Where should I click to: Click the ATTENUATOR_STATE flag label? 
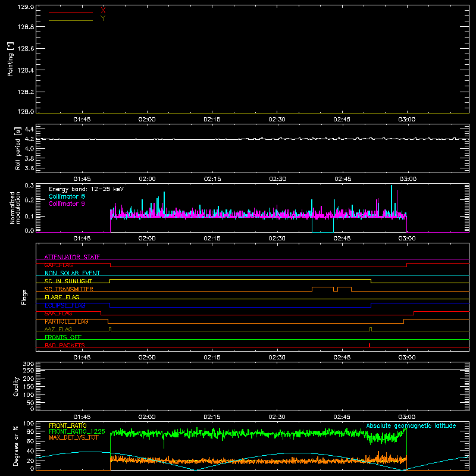click(x=72, y=257)
